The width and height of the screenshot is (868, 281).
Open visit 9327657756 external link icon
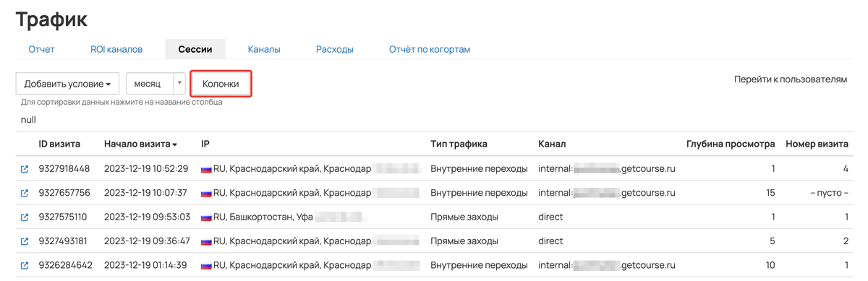pos(25,193)
